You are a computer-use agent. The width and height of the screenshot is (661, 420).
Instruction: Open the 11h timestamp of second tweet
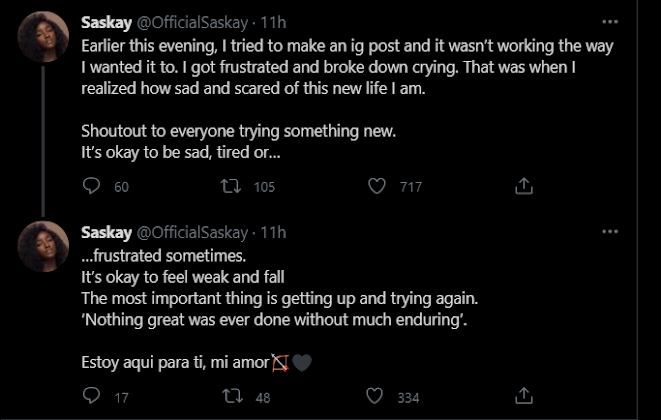(272, 232)
